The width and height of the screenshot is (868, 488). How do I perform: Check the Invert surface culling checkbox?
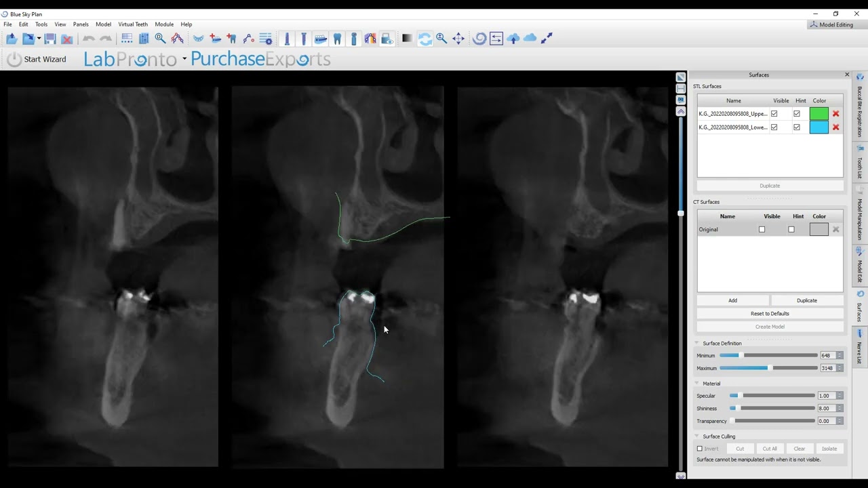point(700,449)
